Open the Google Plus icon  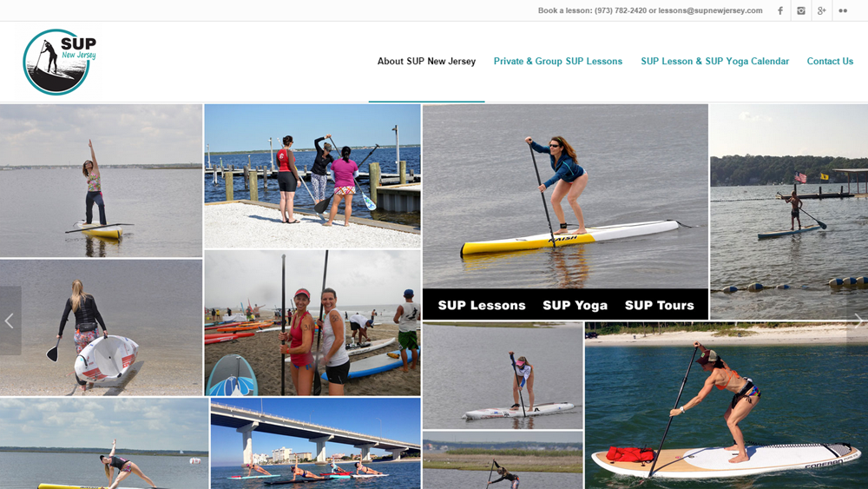coord(821,10)
